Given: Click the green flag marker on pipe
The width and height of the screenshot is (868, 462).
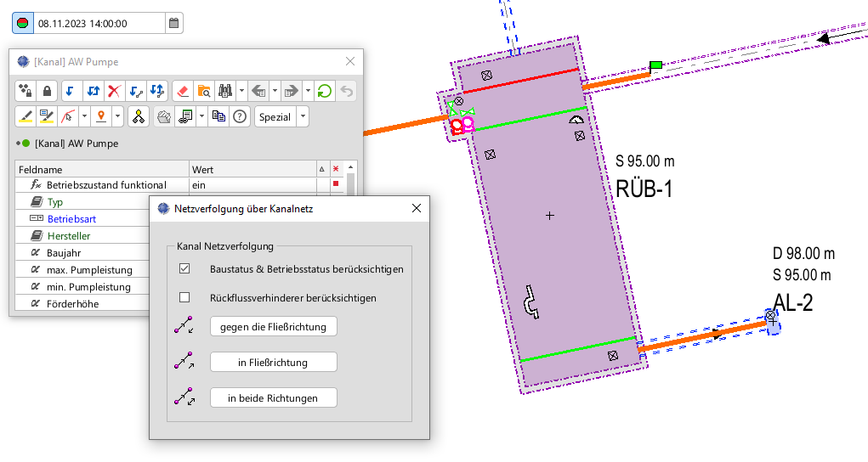Looking at the screenshot, I should point(656,66).
